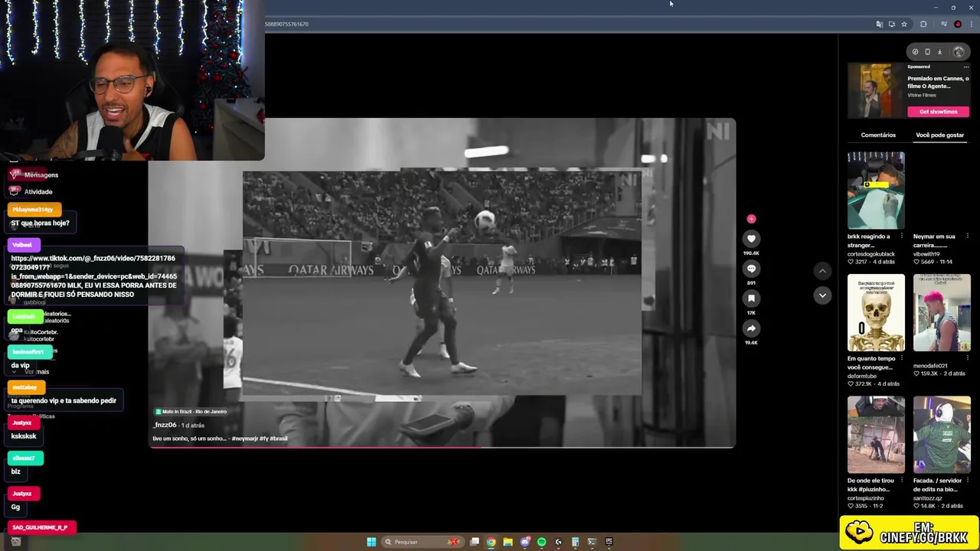This screenshot has width=980, height=551.
Task: Open comments via speech bubble icon
Action: 751,269
